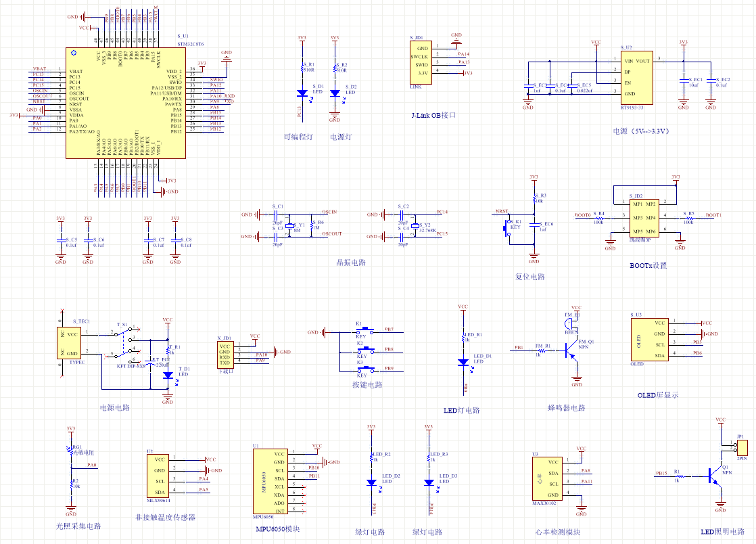Click the 'BOOTx设置' caption
756x544 pixels.
click(x=648, y=266)
